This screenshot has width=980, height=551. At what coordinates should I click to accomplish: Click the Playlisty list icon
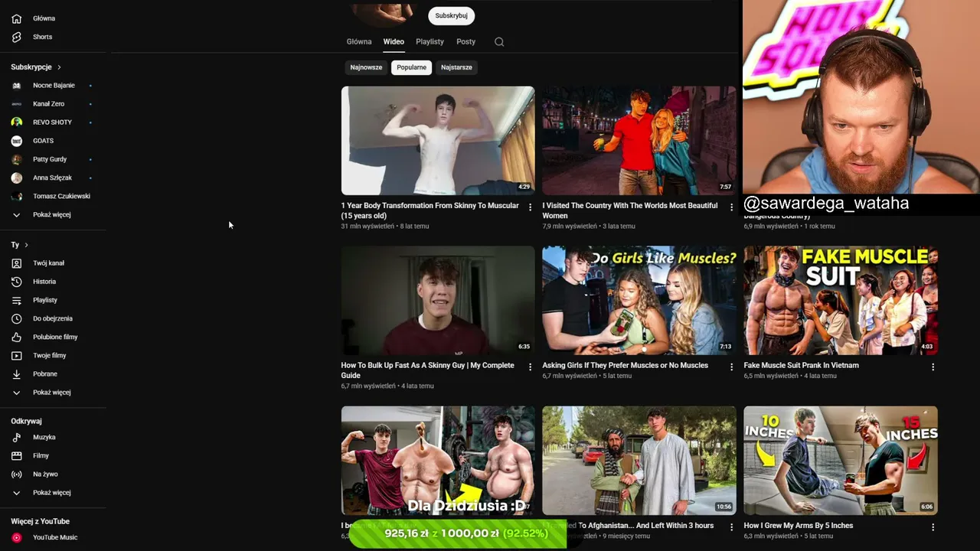point(17,300)
